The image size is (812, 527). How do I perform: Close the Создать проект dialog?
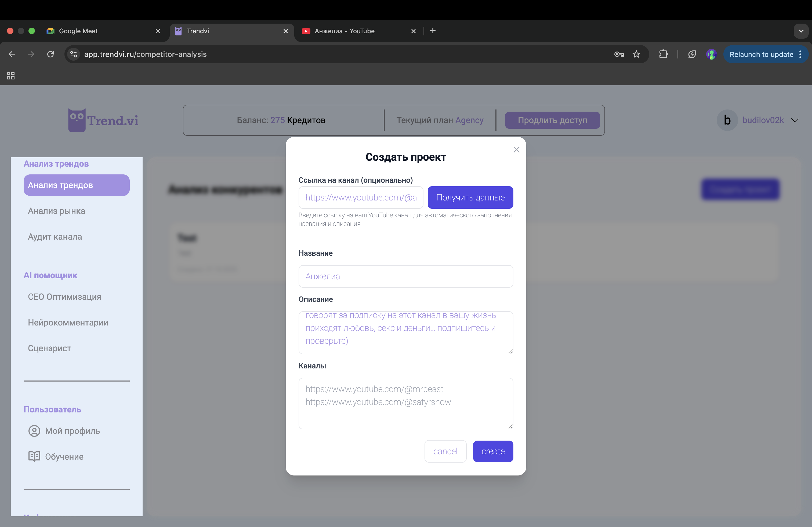(516, 150)
